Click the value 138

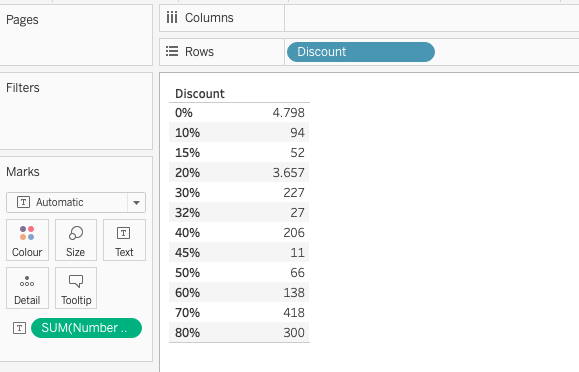[x=294, y=293]
